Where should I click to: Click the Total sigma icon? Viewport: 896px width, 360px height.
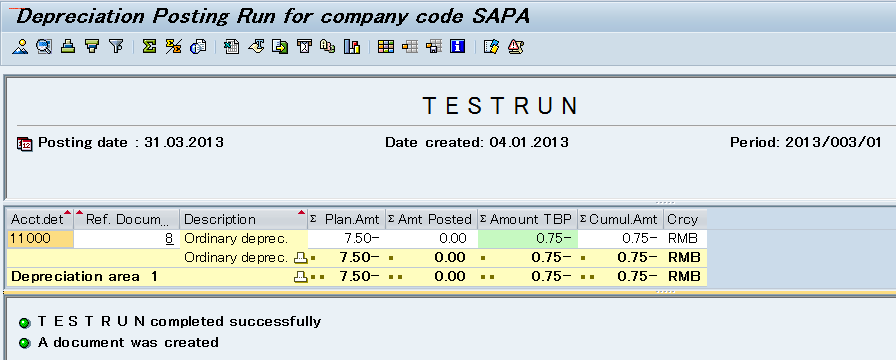click(x=149, y=47)
